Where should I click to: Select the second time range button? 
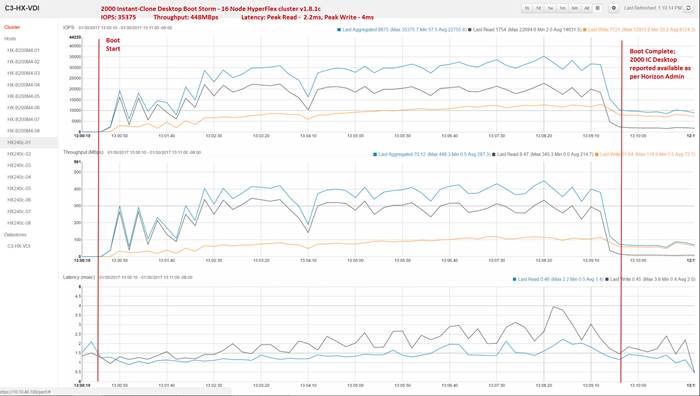(539, 8)
